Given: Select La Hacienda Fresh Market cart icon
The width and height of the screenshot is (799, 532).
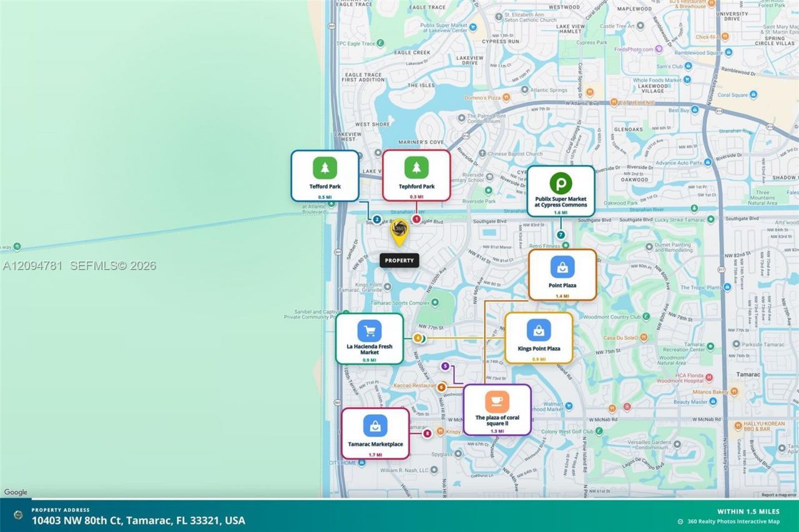Looking at the screenshot, I should click(370, 331).
